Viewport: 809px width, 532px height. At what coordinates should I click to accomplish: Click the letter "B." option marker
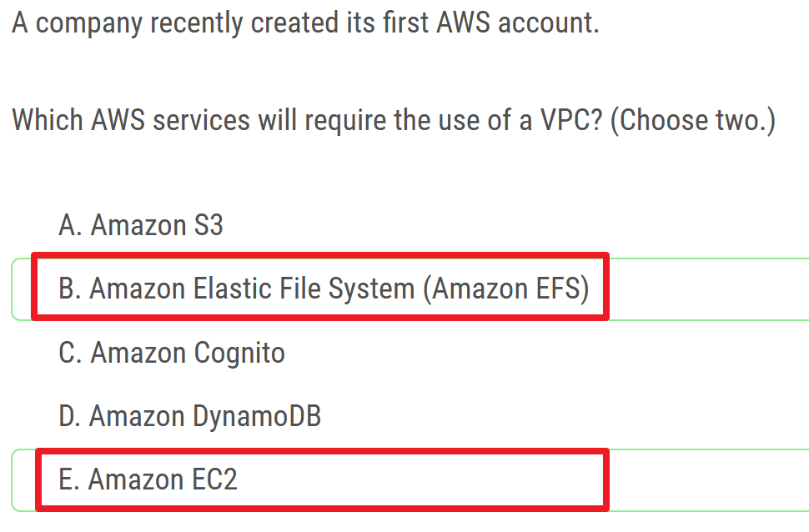point(70,289)
